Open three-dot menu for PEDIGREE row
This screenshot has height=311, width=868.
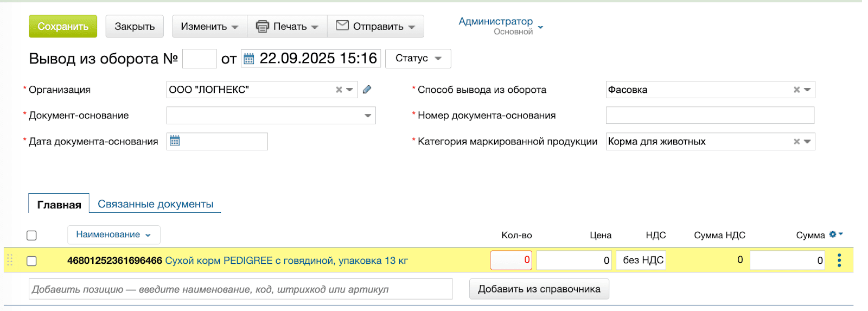(839, 261)
